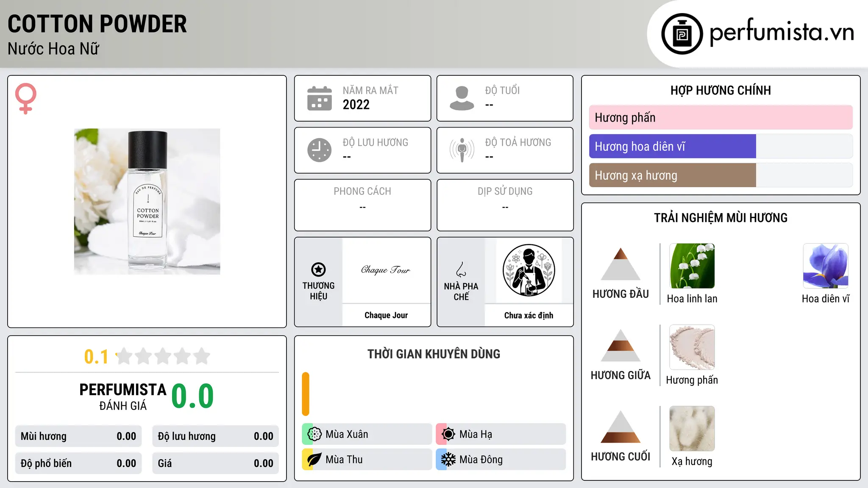Select the Mùa Xuân season label
The height and width of the screenshot is (488, 868).
pos(347,434)
